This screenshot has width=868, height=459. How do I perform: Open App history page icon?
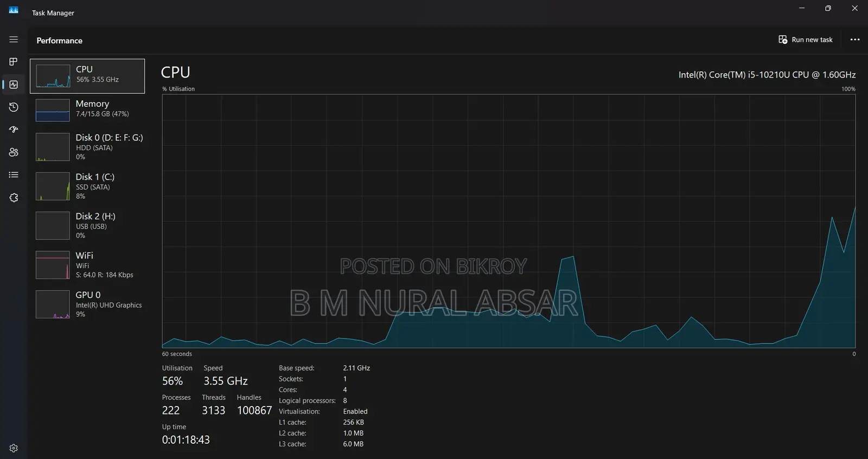click(14, 107)
